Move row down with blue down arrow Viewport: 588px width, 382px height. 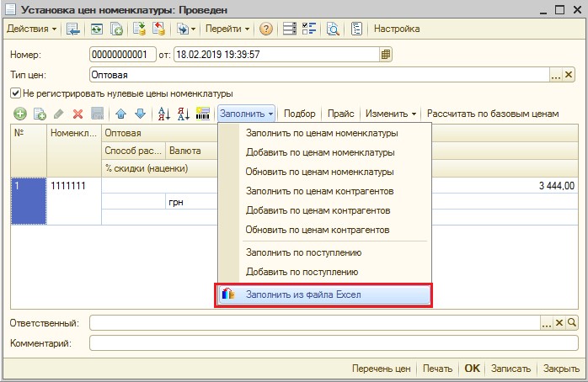click(x=140, y=114)
